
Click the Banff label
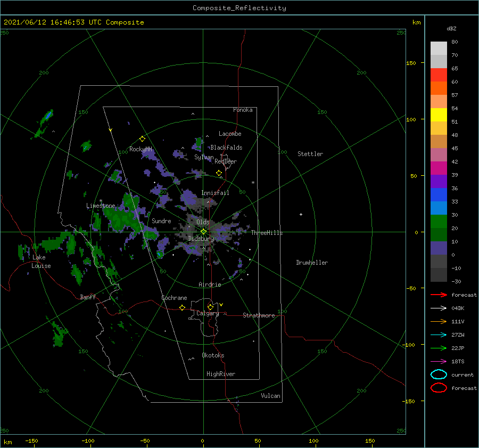coord(88,297)
